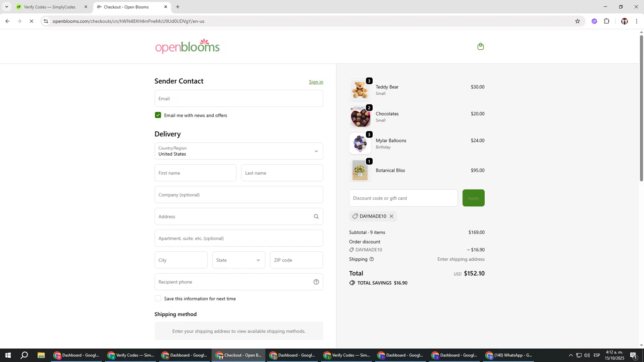Viewport: 644px width, 362px height.
Task: Show shipping info tooltip icon
Action: click(x=372, y=259)
